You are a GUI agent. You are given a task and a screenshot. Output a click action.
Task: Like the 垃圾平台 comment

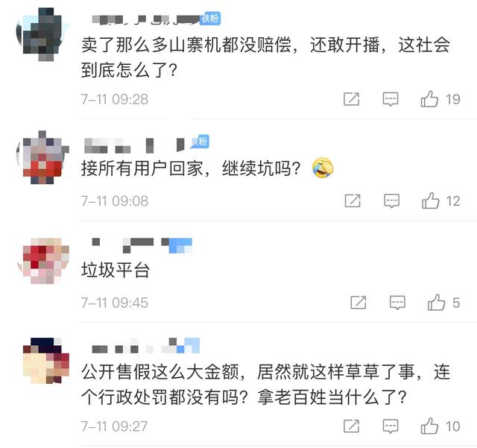(436, 303)
